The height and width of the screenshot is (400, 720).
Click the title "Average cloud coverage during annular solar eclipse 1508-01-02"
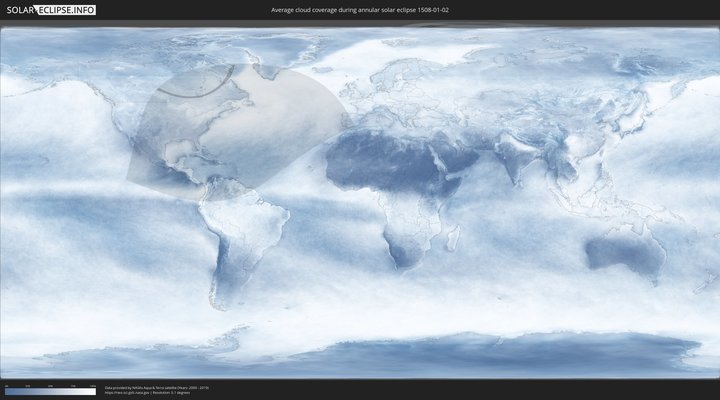tap(360, 10)
